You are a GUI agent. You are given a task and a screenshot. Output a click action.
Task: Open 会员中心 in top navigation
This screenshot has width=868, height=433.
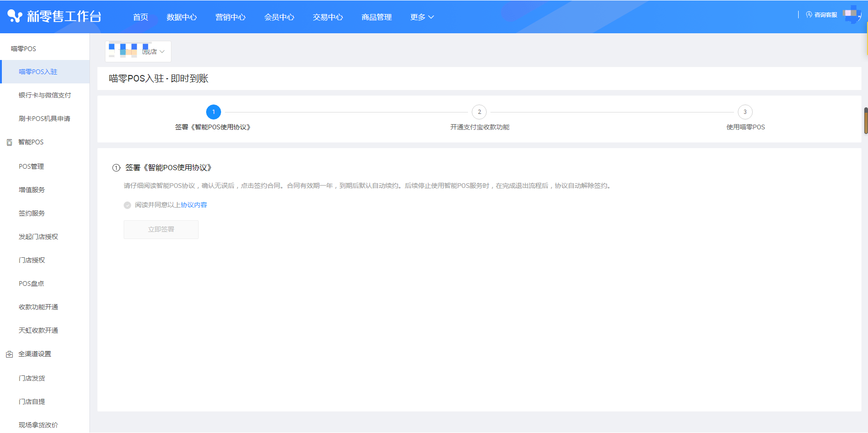[x=279, y=17]
